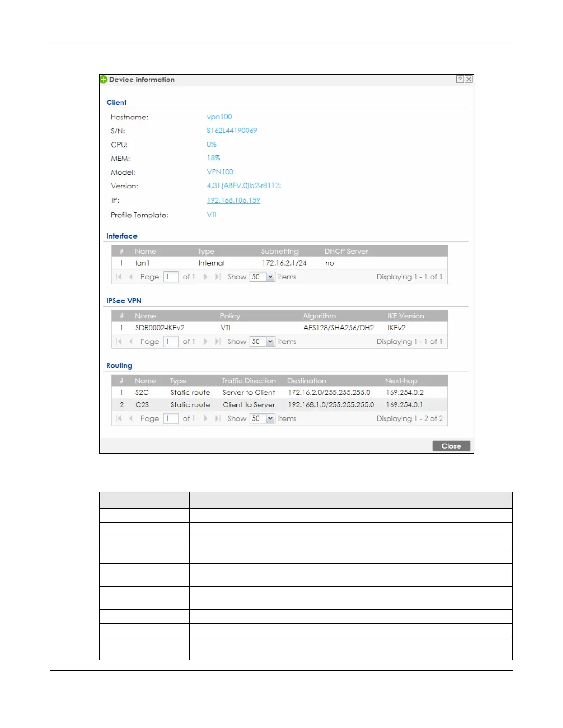Go to last page in IPSec VPN table
The image size is (563, 728).
point(218,341)
